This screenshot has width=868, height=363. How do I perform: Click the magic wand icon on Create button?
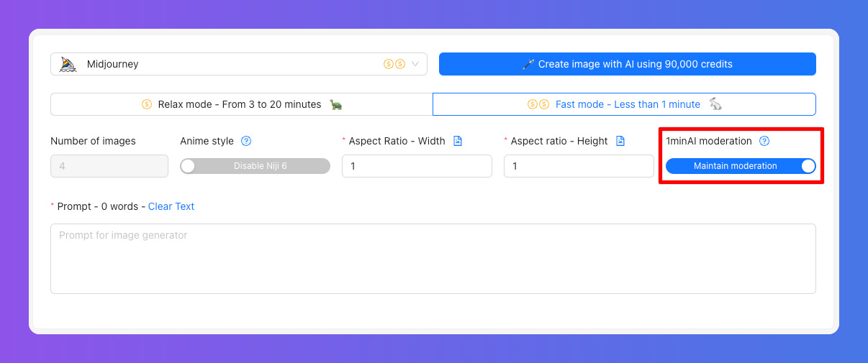pyautogui.click(x=528, y=64)
